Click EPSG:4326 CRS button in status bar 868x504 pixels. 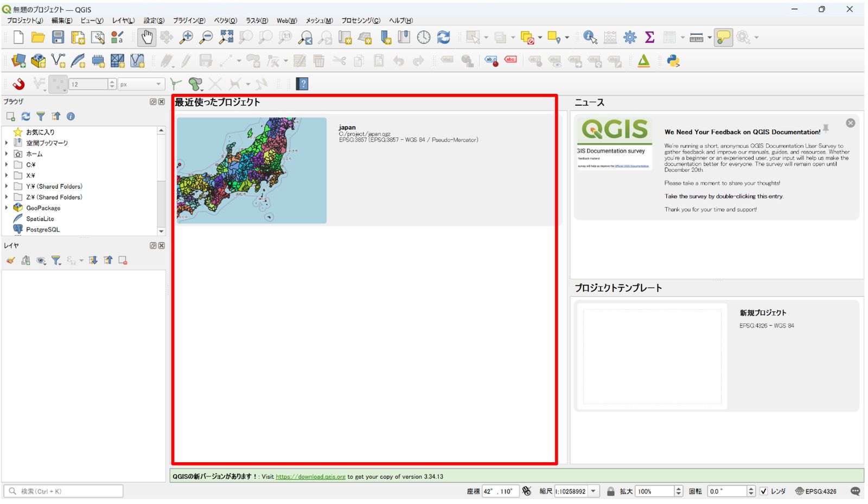pyautogui.click(x=816, y=491)
